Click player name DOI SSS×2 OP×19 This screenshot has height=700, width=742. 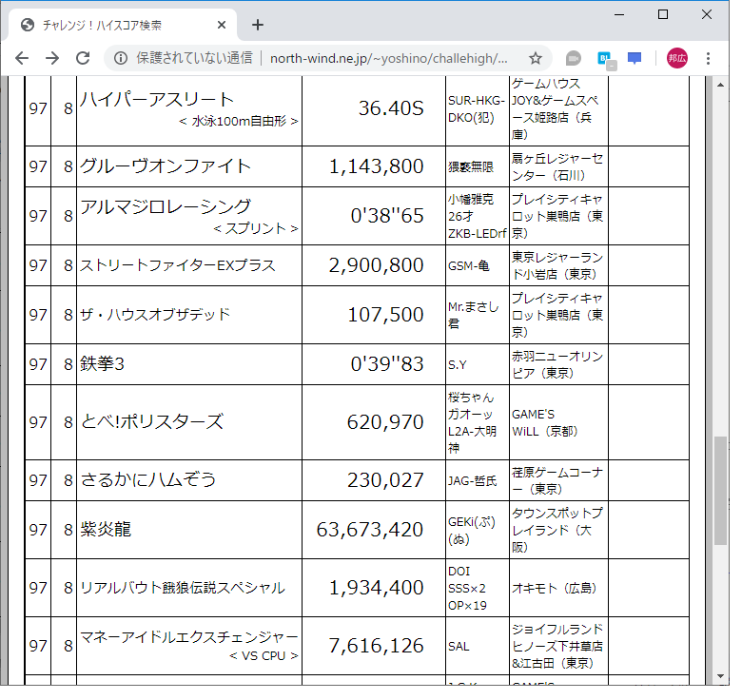point(467,589)
